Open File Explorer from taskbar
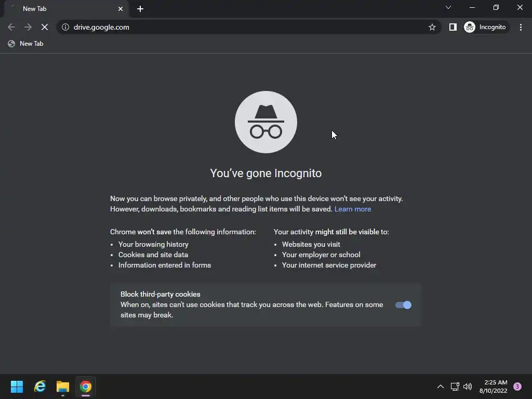Screen dimensions: 532x399 tap(63, 387)
